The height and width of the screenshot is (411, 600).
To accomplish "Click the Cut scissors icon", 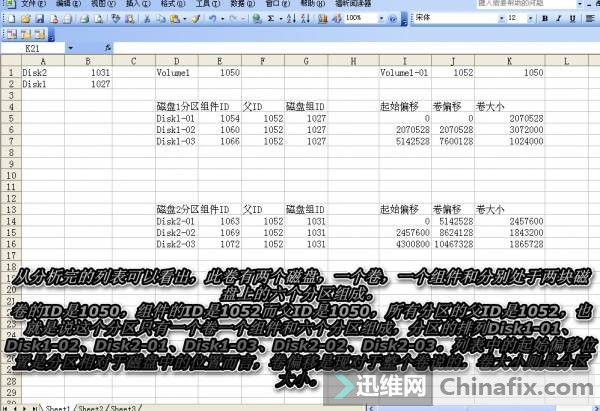I will 147,18.
